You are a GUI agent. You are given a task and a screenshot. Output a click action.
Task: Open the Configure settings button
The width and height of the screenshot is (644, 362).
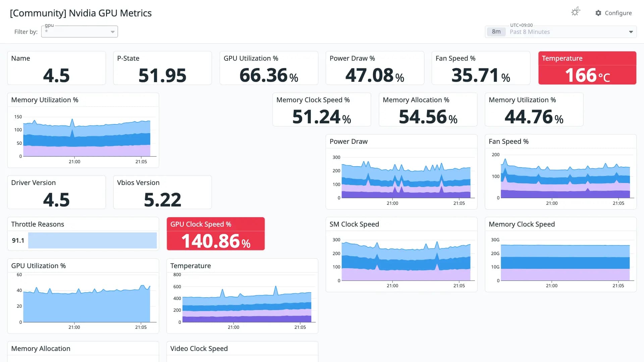pos(613,13)
